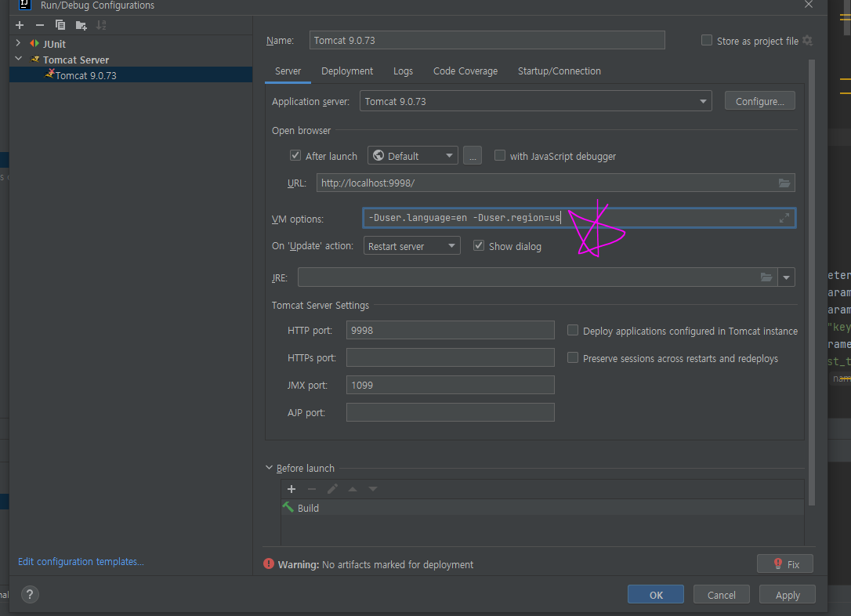Switch to the Code Coverage tab
Screen dimensions: 851x616
point(465,71)
